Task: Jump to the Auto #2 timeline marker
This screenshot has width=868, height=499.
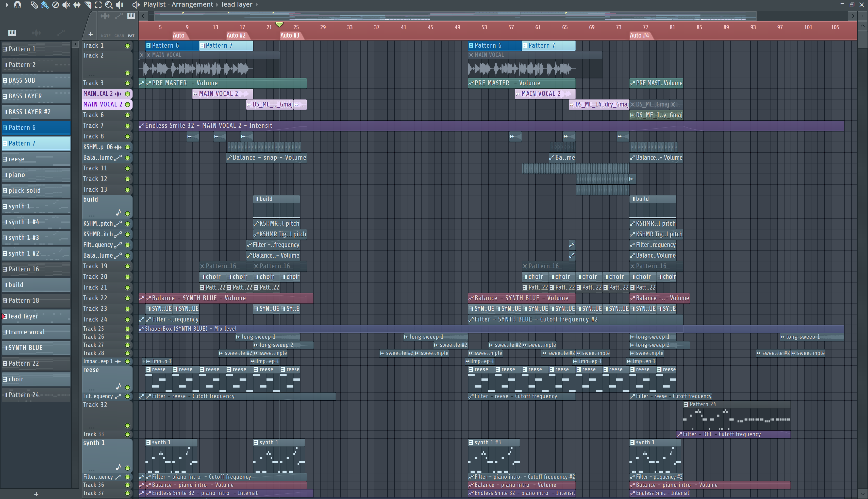Action: coord(236,35)
